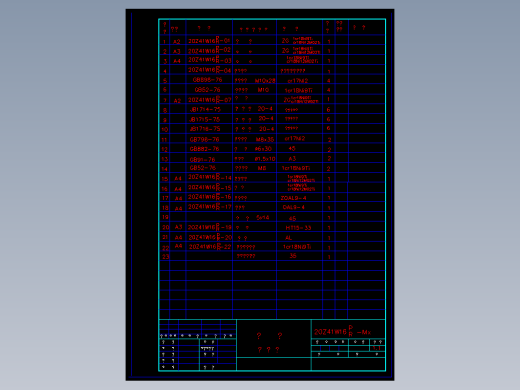The height and width of the screenshot is (390, 520).
Task: Select drawing number 20Z41W16-02 in row 2
Action: tap(209, 50)
